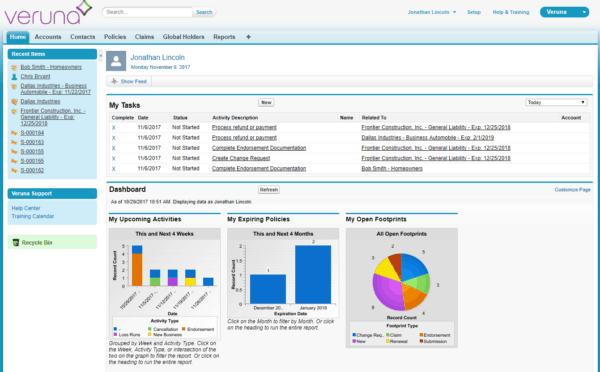Click the Activity Description column header
The width and height of the screenshot is (600, 372).
235,118
